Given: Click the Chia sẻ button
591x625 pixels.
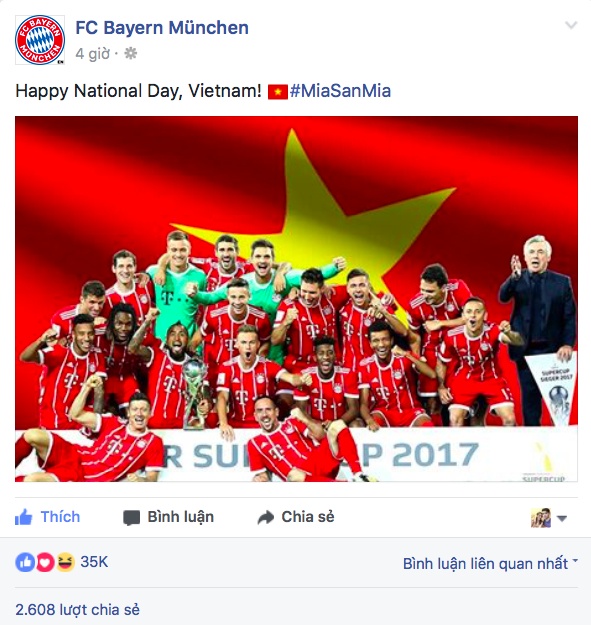Looking at the screenshot, I should click(x=296, y=517).
